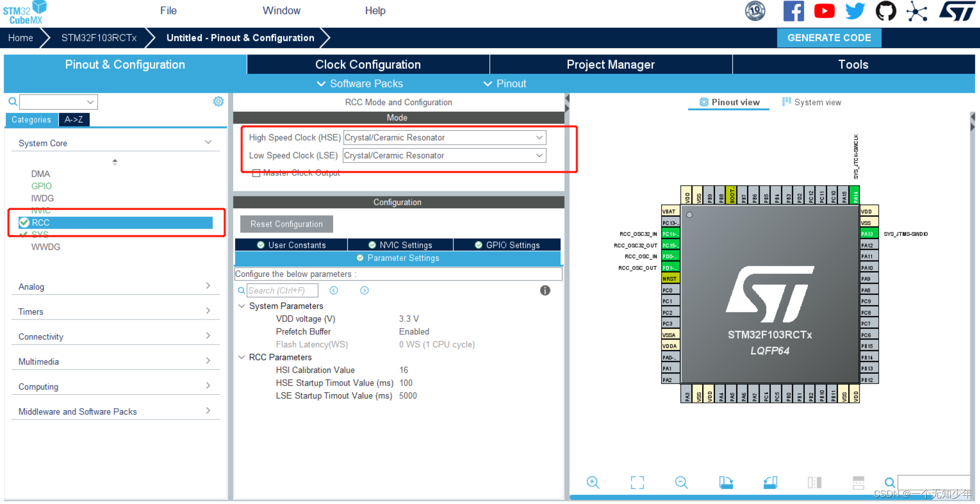Viewport: 980px width, 504px height.
Task: Click the STM32CubeMX logo
Action: point(25,13)
